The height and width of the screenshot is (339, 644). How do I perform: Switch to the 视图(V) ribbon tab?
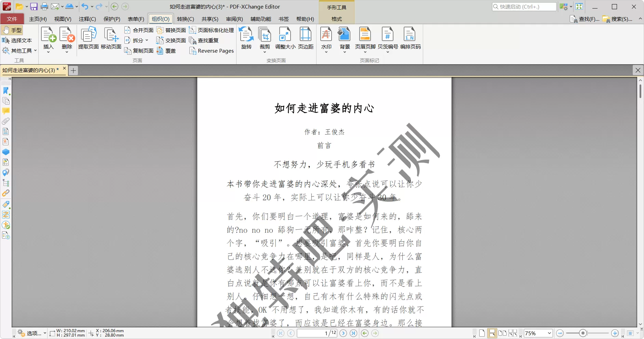[62, 19]
